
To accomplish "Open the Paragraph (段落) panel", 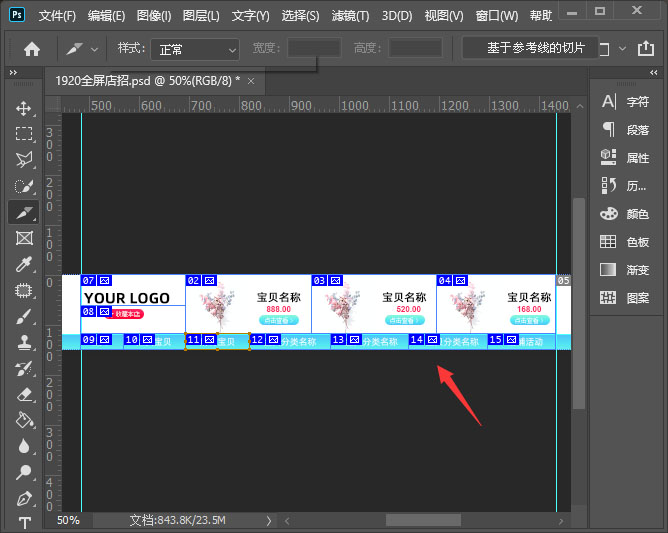I will (x=625, y=130).
